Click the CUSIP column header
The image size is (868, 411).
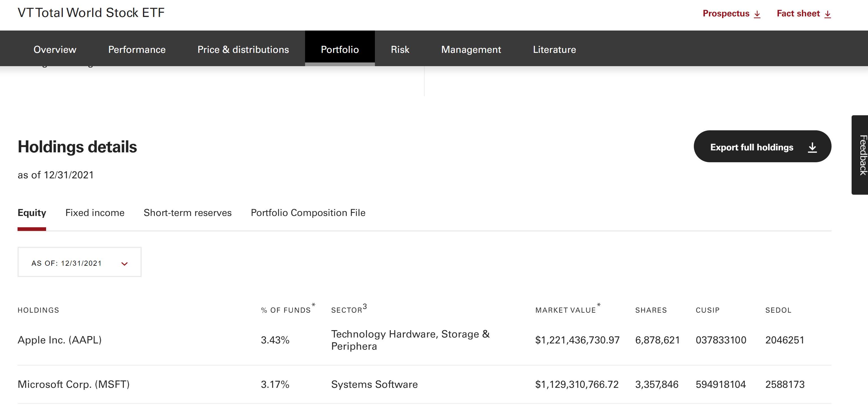708,310
